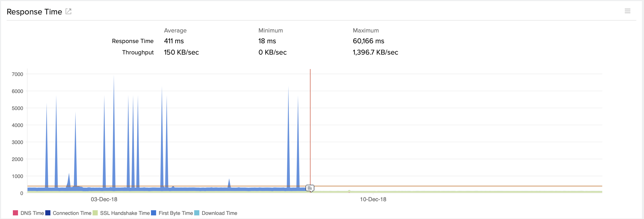
Task: Click the light blue Download Time swatch
Action: click(197, 213)
